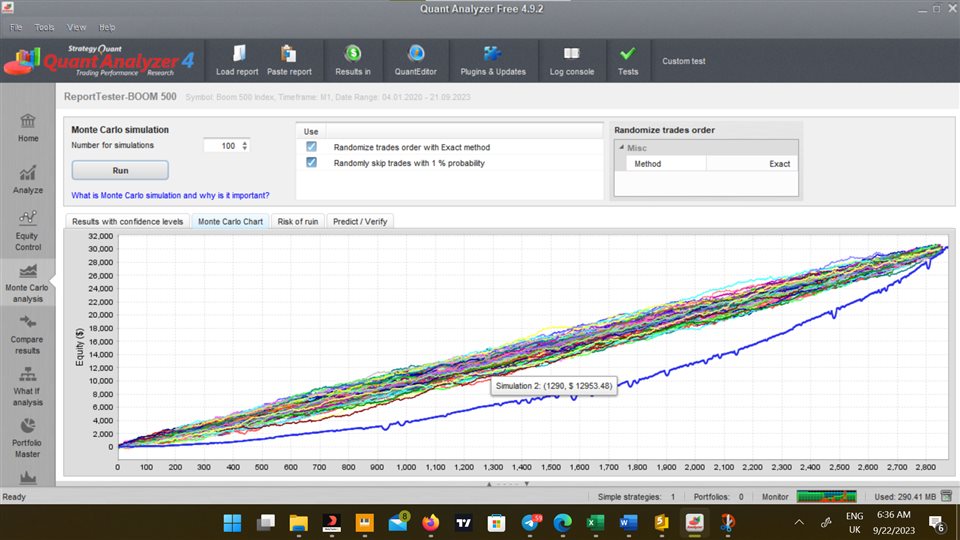
Task: Launch QuantEditor from the toolbar
Action: (416, 54)
